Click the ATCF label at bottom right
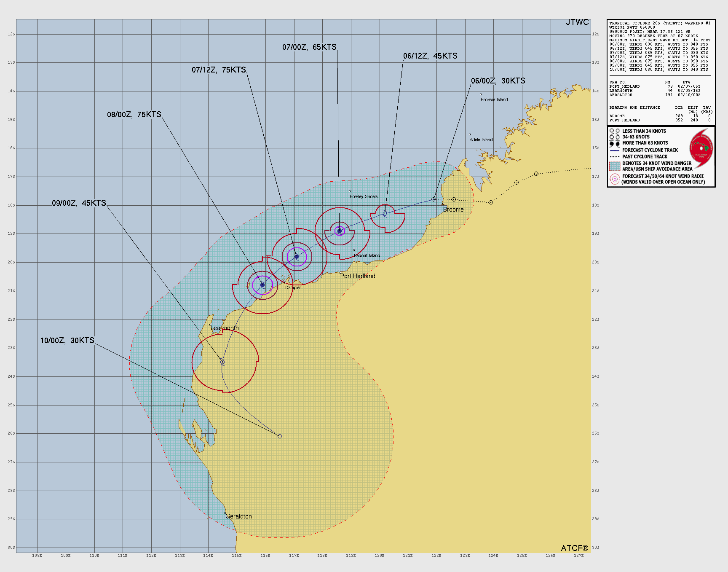 pyautogui.click(x=575, y=548)
